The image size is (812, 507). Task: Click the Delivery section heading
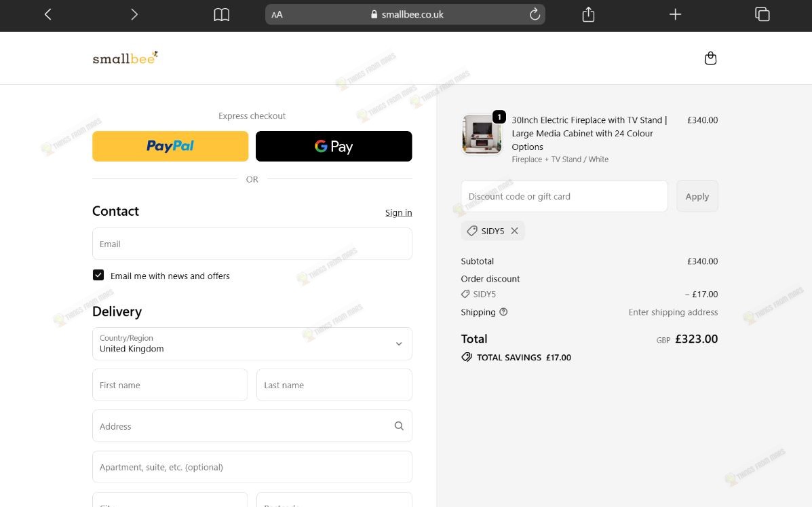(x=117, y=312)
